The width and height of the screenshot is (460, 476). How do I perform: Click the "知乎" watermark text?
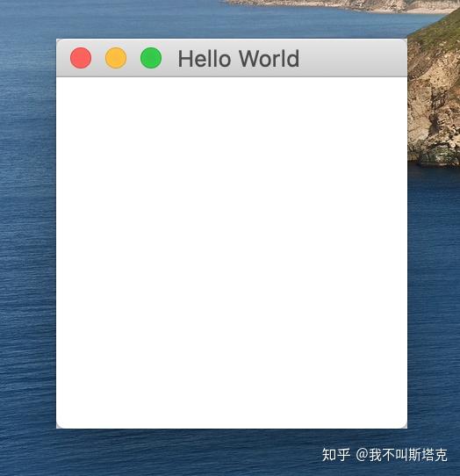tap(336, 455)
